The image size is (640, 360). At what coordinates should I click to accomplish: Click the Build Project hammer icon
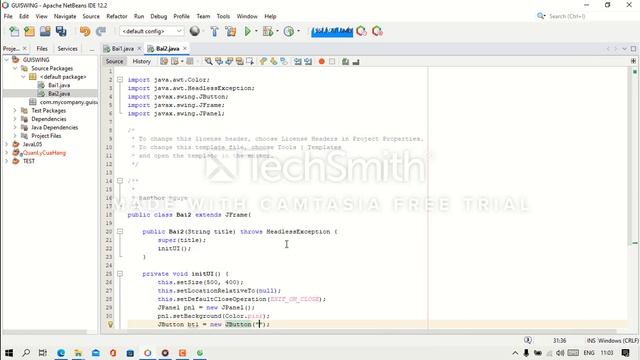[214, 31]
